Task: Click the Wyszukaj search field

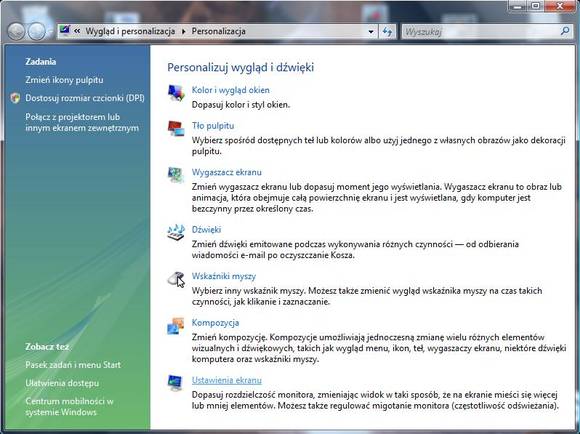Action: [481, 32]
